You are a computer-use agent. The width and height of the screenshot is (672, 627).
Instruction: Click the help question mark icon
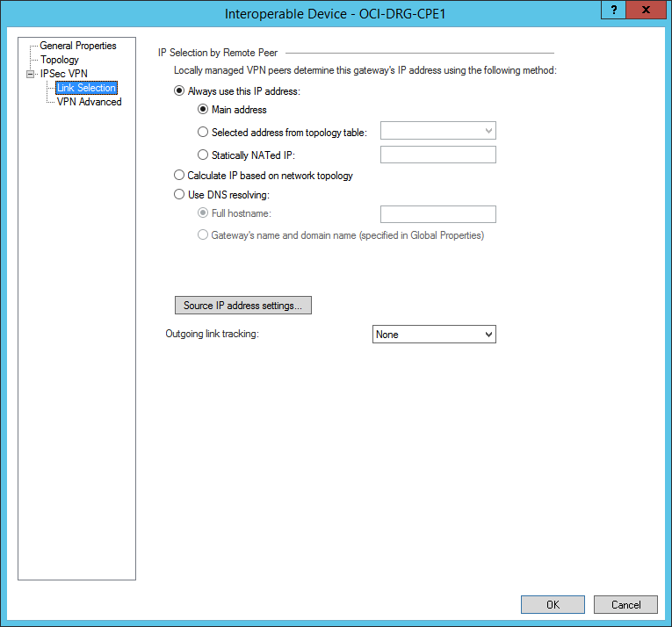click(x=613, y=9)
